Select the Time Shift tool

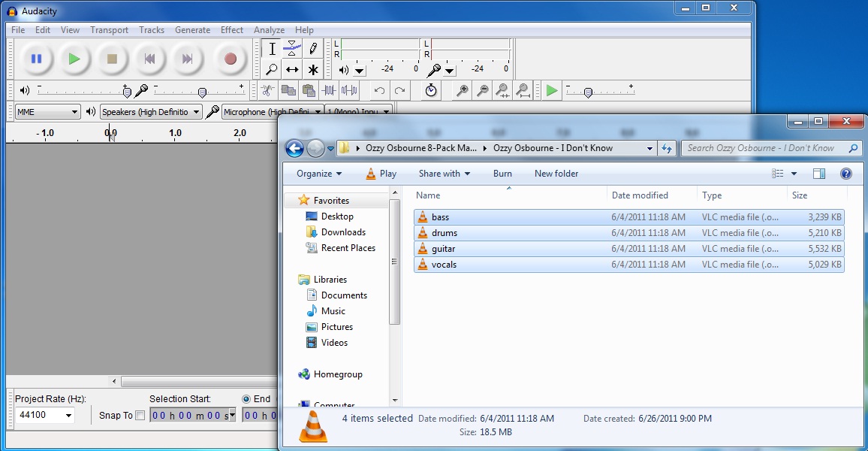292,70
